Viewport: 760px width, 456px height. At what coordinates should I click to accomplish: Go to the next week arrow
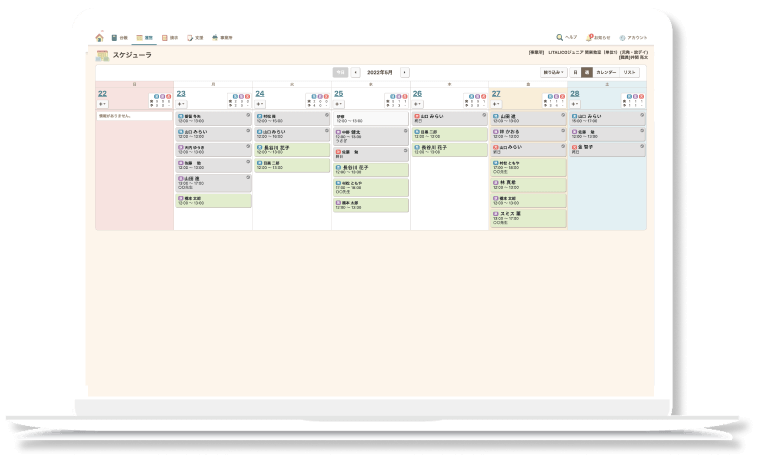click(405, 72)
